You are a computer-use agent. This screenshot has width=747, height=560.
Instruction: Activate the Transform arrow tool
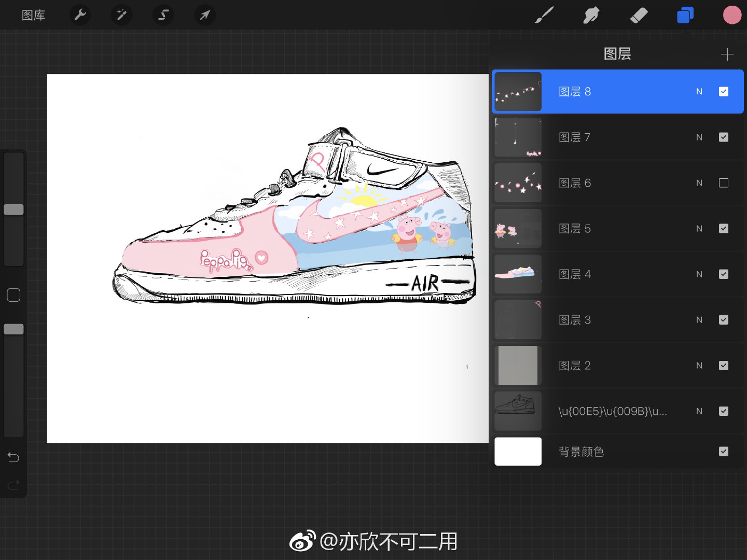pyautogui.click(x=205, y=15)
